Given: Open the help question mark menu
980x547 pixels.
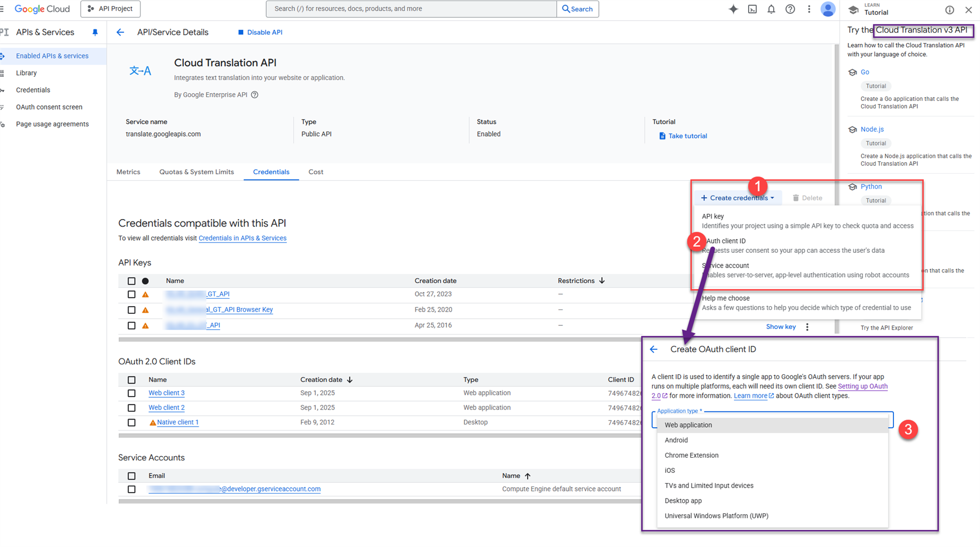Looking at the screenshot, I should pyautogui.click(x=790, y=9).
